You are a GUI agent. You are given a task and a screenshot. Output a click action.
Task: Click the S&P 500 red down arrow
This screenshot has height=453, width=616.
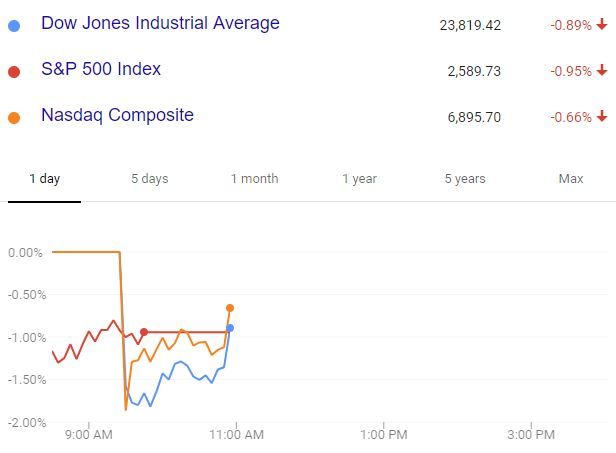pos(602,71)
